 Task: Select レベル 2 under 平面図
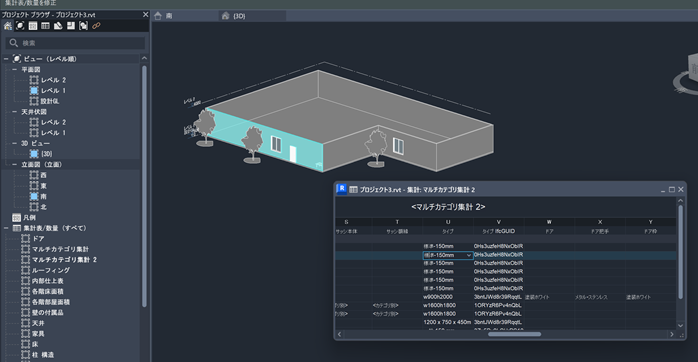[53, 80]
